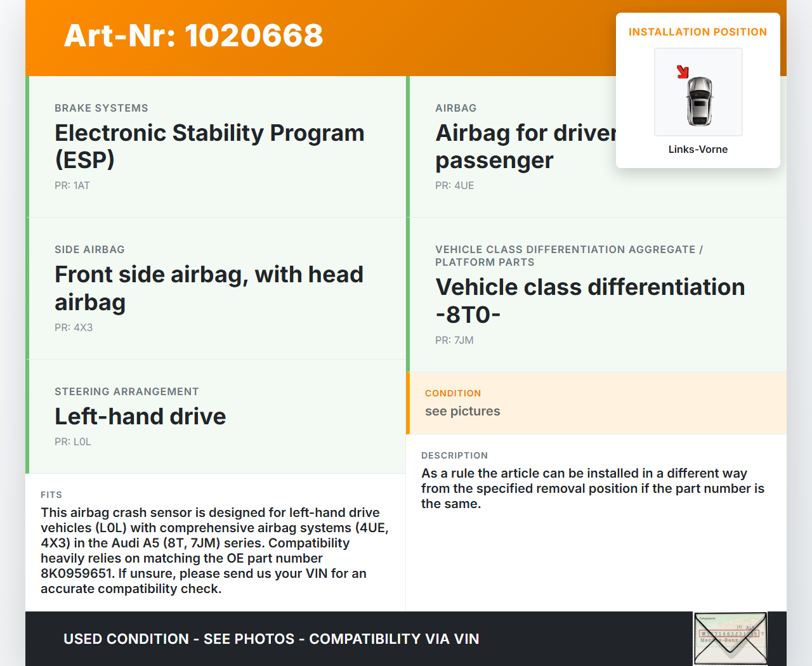
Task: Click the Links-Vorne position label
Action: [x=698, y=150]
